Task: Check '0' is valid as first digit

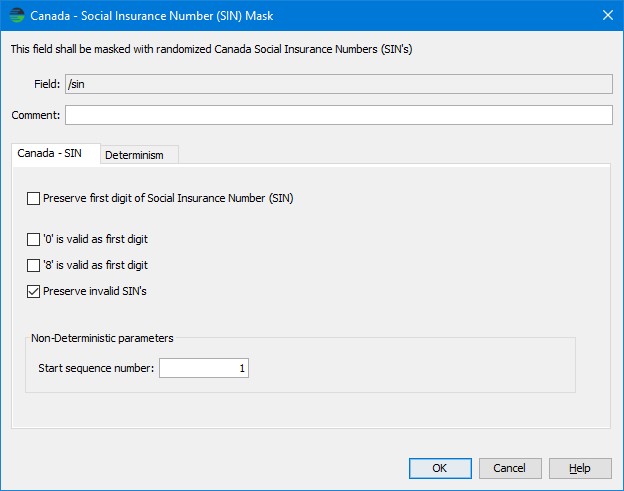Action: point(33,239)
